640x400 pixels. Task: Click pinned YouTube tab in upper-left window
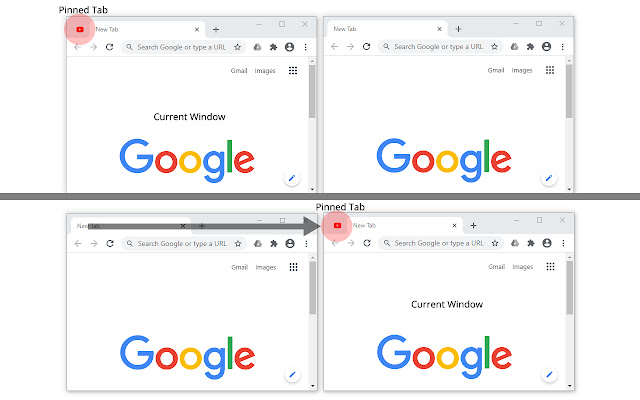pos(80,29)
